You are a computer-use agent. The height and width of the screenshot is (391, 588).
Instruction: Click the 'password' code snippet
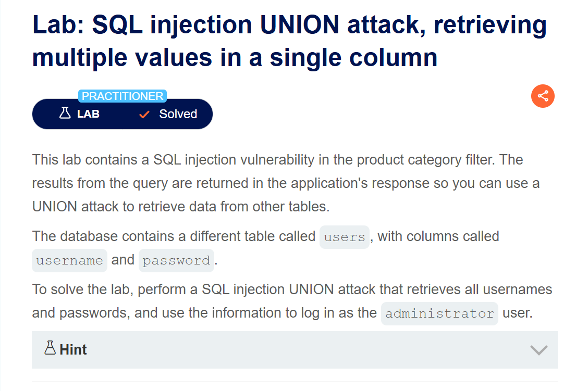click(x=176, y=260)
